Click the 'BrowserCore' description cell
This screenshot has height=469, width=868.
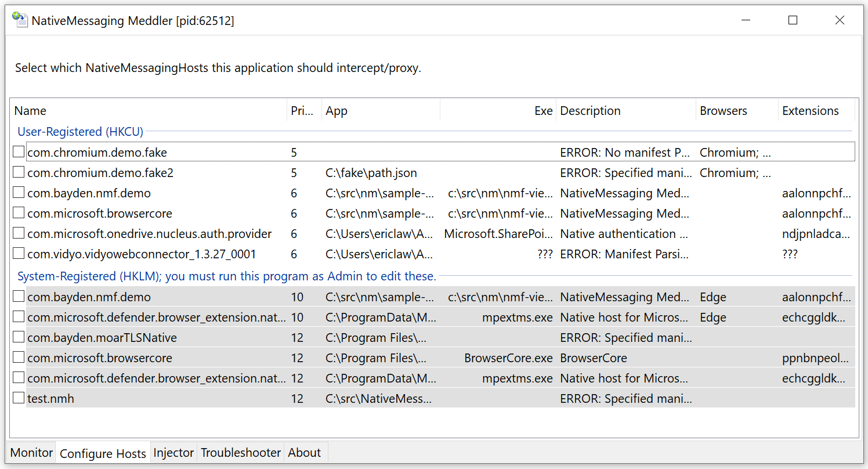tap(594, 358)
